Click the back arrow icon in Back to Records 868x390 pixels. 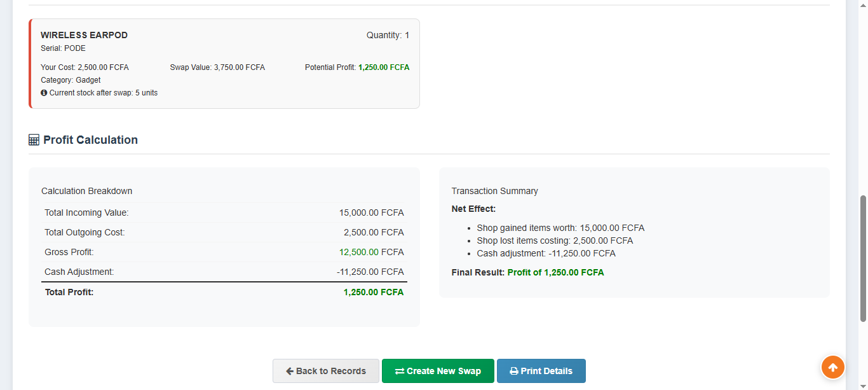(290, 370)
